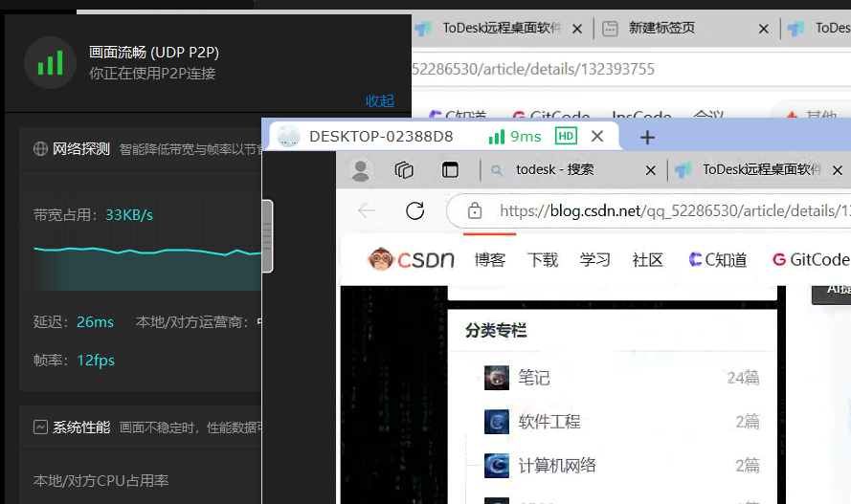This screenshot has height=504, width=851.
Task: Click browser back arrow
Action: pos(367,210)
